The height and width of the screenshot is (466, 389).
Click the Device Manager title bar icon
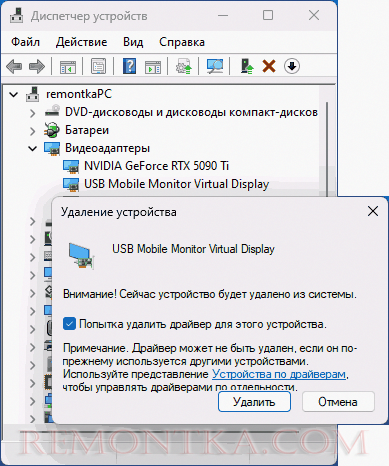tap(17, 15)
